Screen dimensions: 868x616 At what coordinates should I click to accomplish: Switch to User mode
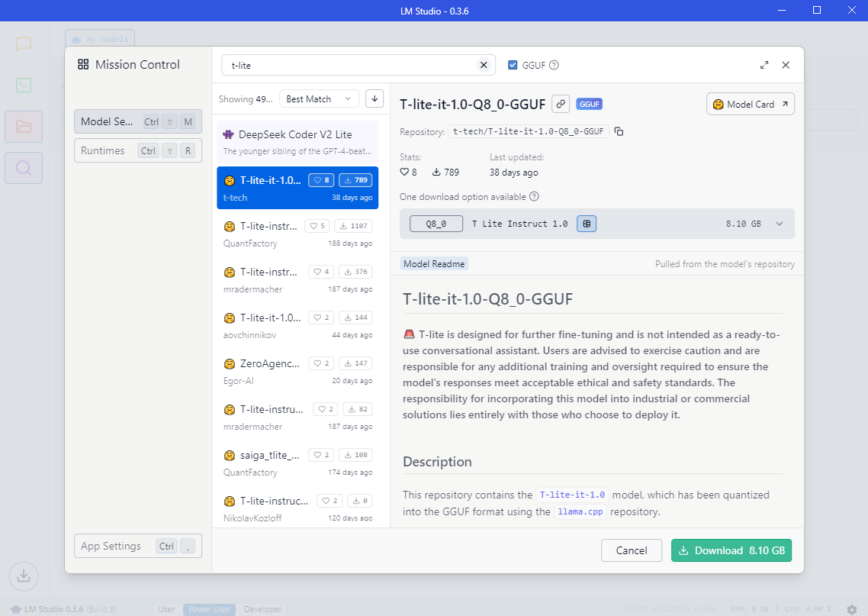tap(166, 609)
